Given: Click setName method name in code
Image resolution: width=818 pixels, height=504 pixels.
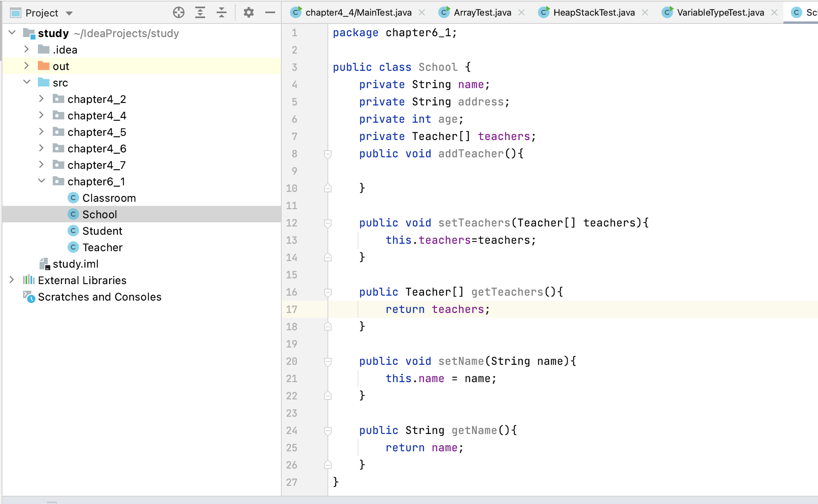Looking at the screenshot, I should click(x=461, y=361).
